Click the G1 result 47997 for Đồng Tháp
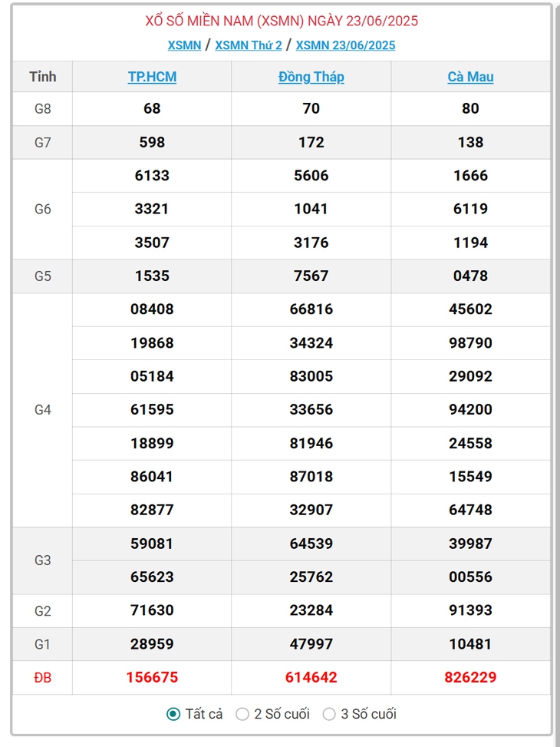Image resolution: width=560 pixels, height=747 pixels. click(x=311, y=643)
